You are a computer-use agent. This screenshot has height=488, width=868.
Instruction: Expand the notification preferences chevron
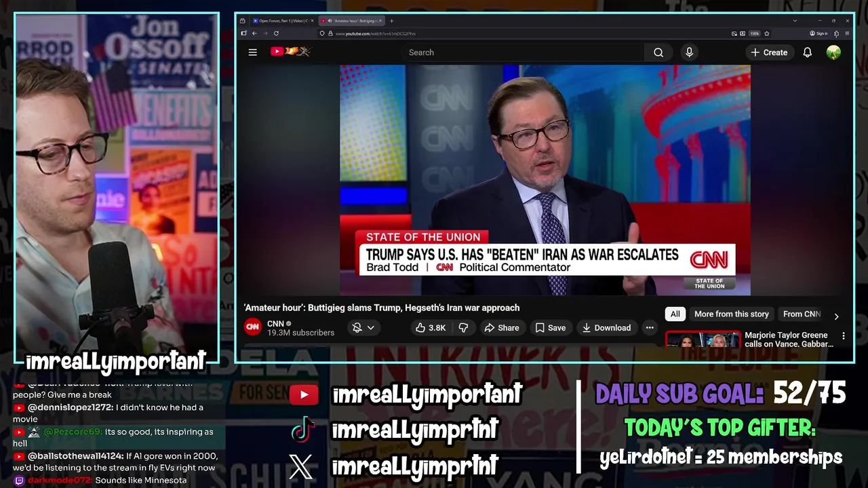pyautogui.click(x=371, y=327)
